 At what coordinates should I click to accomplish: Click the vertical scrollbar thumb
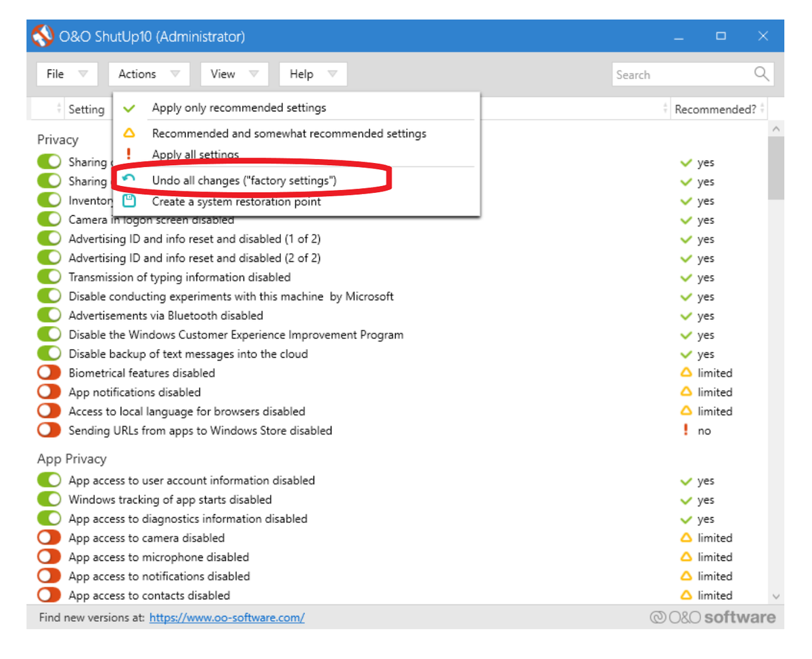[x=776, y=168]
